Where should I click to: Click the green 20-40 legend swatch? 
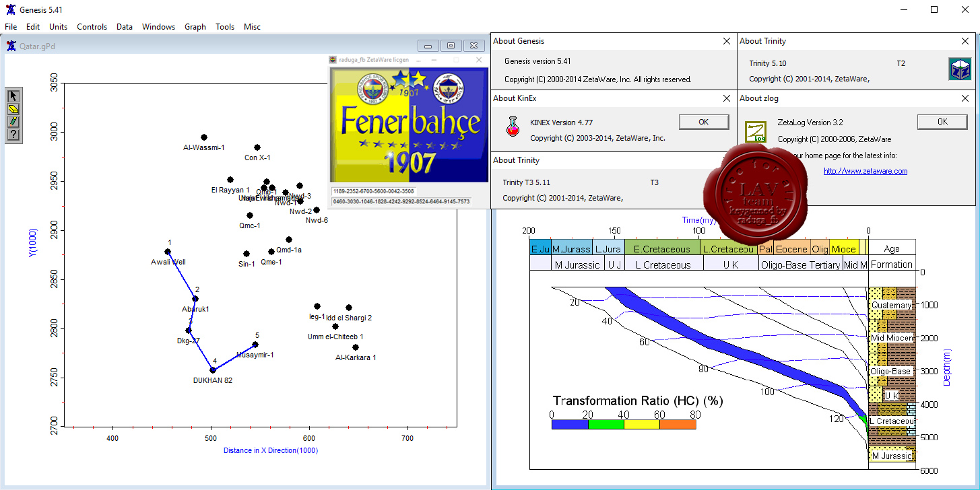pos(606,424)
